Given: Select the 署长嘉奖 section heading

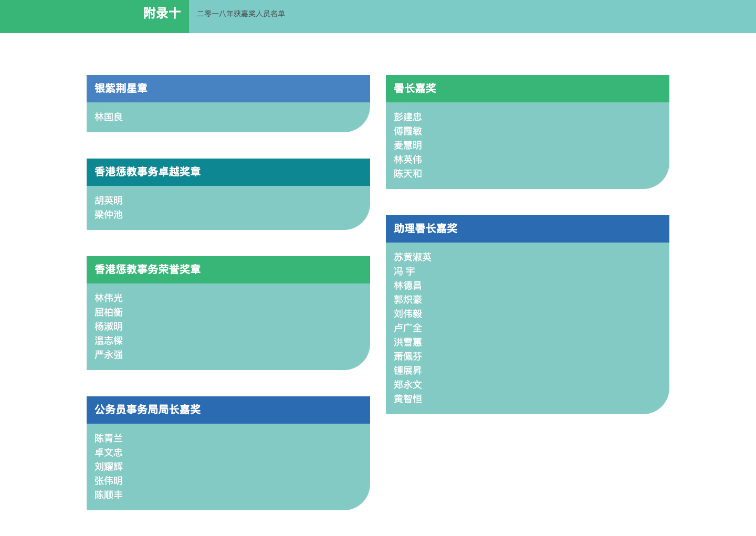Looking at the screenshot, I should [415, 88].
